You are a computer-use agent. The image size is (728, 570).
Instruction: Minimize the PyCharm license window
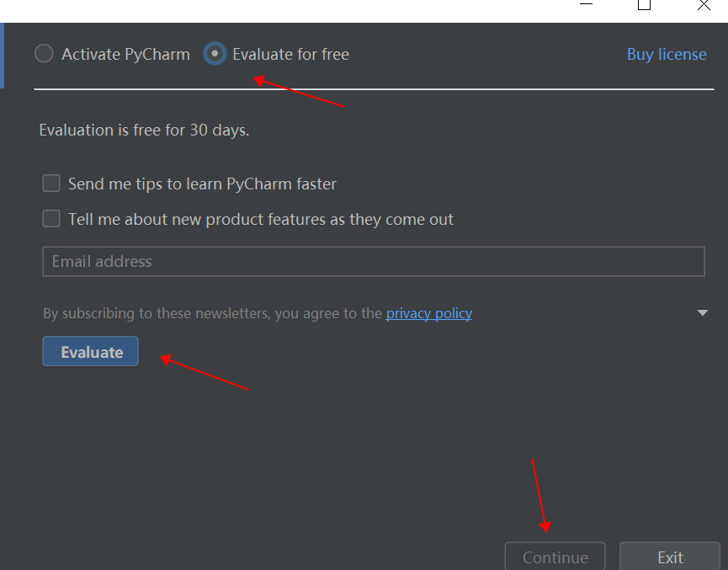(x=587, y=5)
